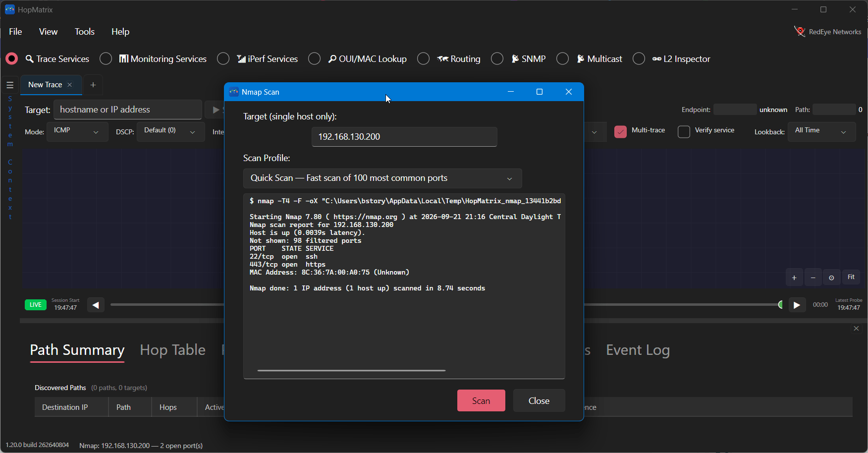The image size is (868, 453).
Task: Select the SNMP radio button
Action: click(497, 59)
